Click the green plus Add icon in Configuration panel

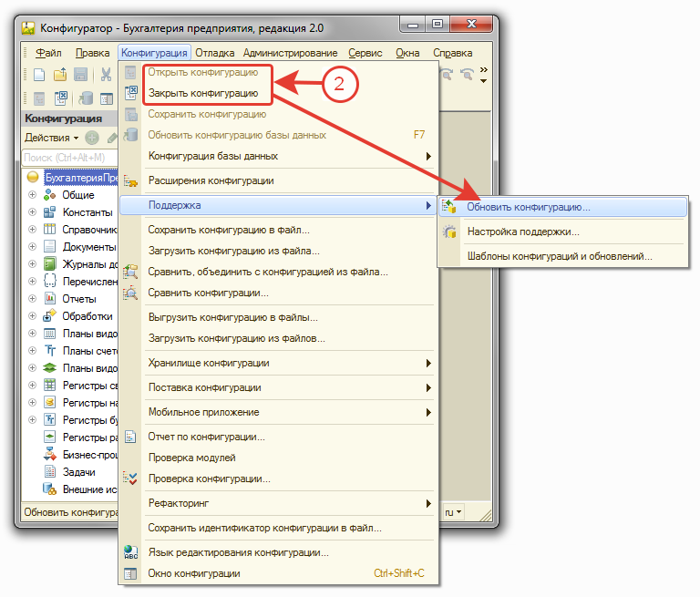pyautogui.click(x=92, y=138)
